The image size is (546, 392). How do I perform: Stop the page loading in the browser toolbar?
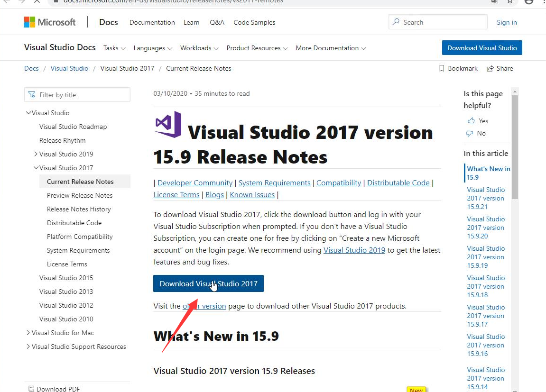tap(37, 1)
